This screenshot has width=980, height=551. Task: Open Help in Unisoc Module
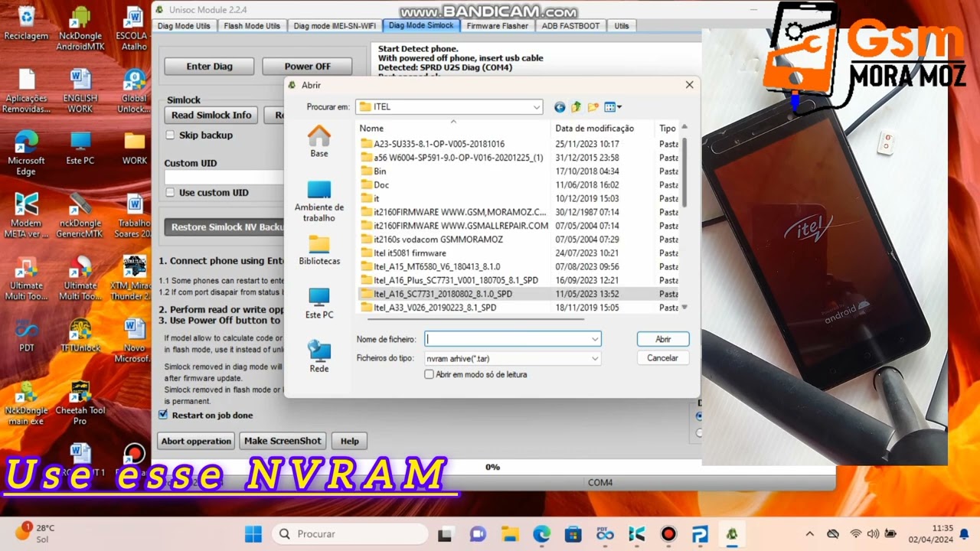coord(350,441)
